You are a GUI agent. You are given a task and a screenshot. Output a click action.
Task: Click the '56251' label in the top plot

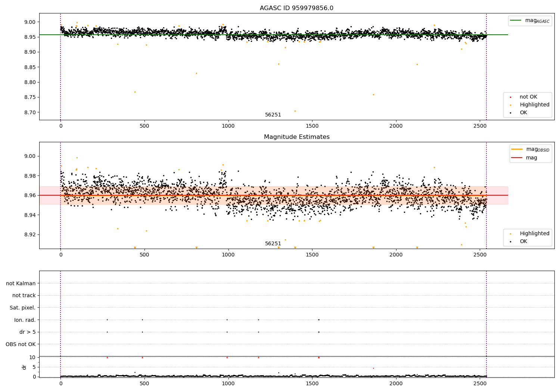point(273,115)
